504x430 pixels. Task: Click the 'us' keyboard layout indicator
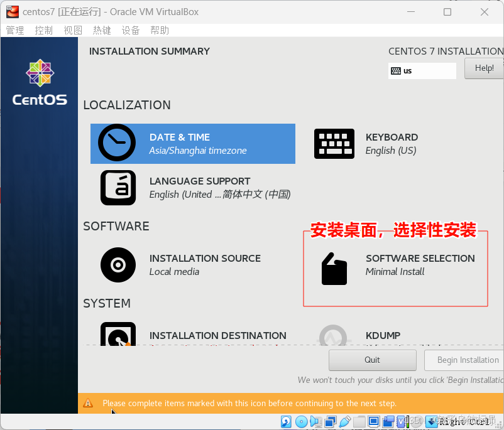422,71
